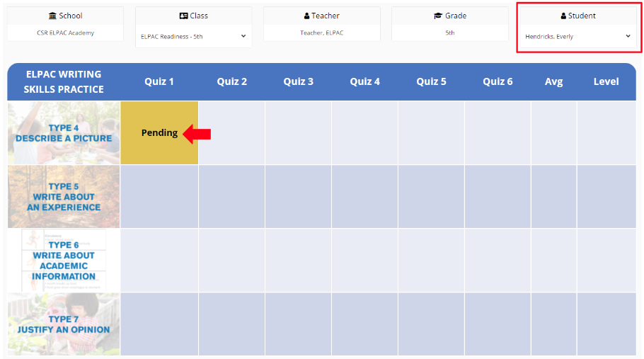
Task: Click the Teacher, ELPAC name field
Action: [321, 33]
